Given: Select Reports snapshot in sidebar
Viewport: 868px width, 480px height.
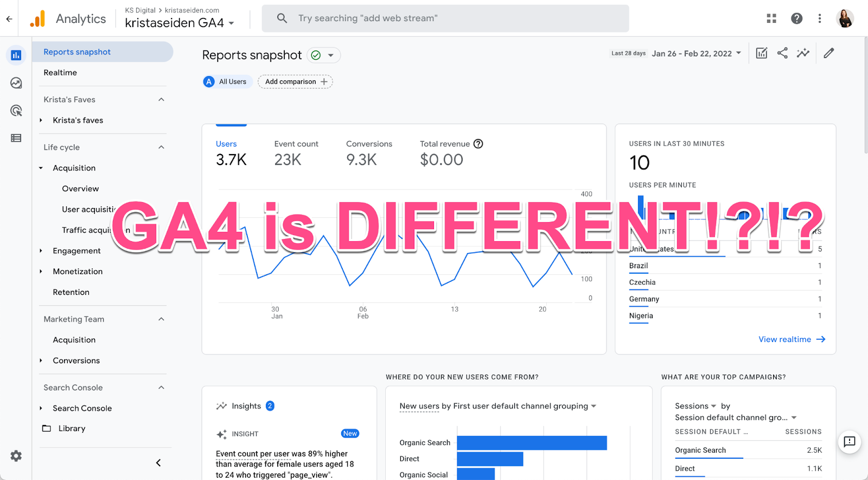Looking at the screenshot, I should pyautogui.click(x=102, y=52).
